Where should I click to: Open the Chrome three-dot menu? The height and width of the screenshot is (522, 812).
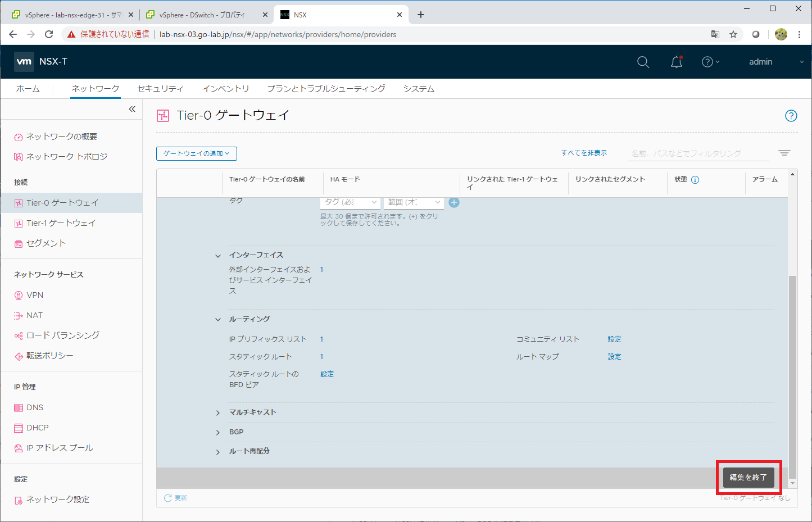[x=799, y=34]
